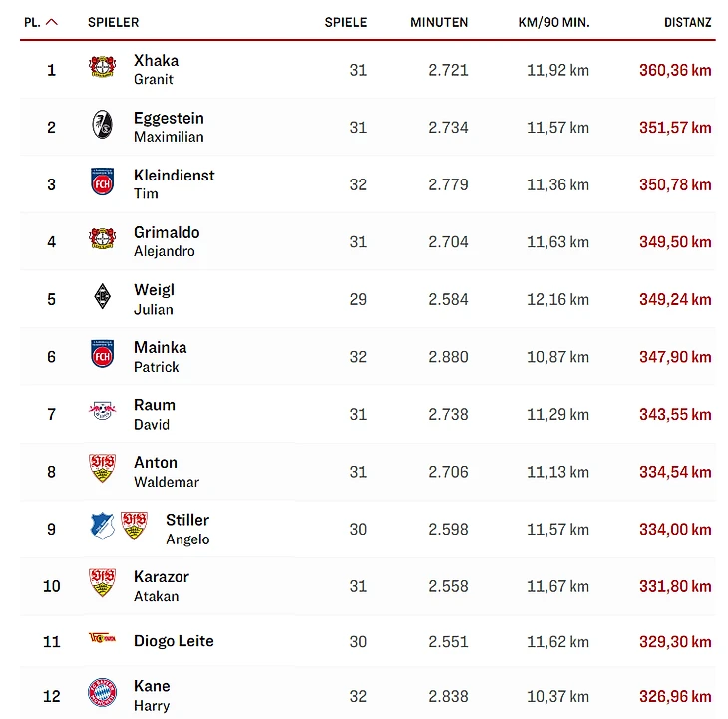This screenshot has width=728, height=719.
Task: Click the Gladbach crest next to Weigl
Action: click(x=102, y=298)
